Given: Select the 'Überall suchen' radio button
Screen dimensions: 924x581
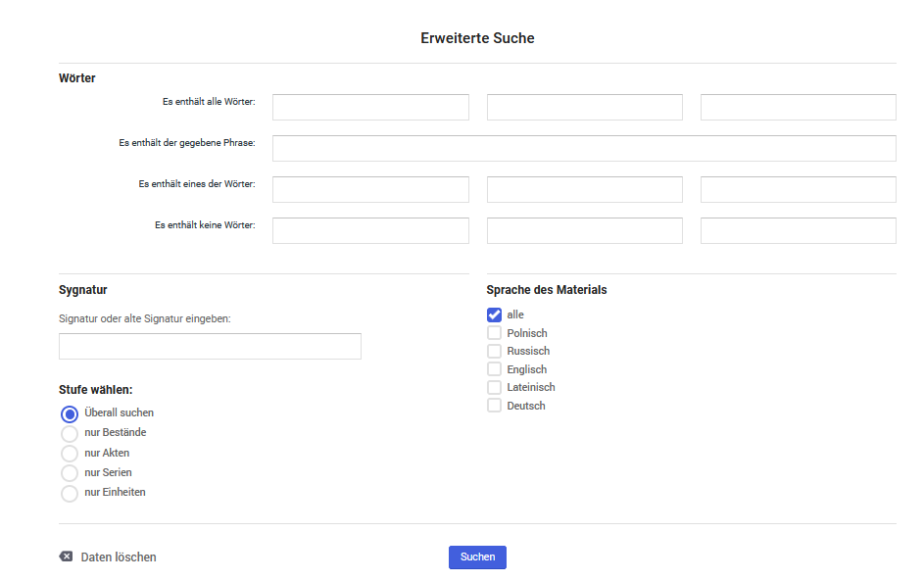Looking at the screenshot, I should (70, 414).
